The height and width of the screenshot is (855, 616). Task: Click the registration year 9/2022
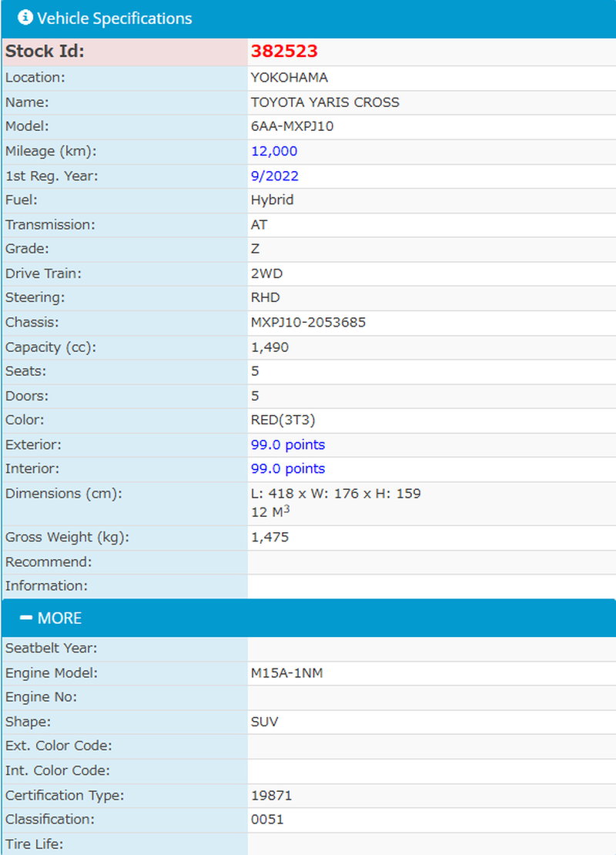275,176
